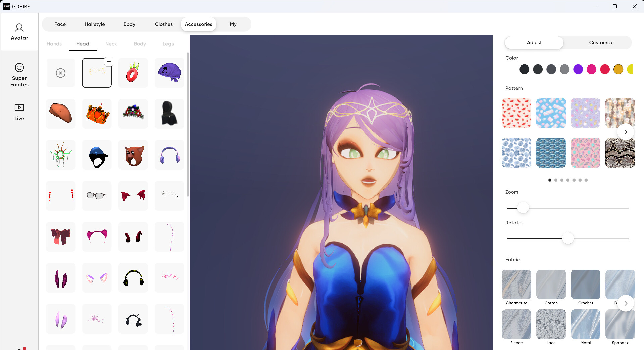Apply the blue wave pattern
The height and width of the screenshot is (350, 644).
(551, 153)
